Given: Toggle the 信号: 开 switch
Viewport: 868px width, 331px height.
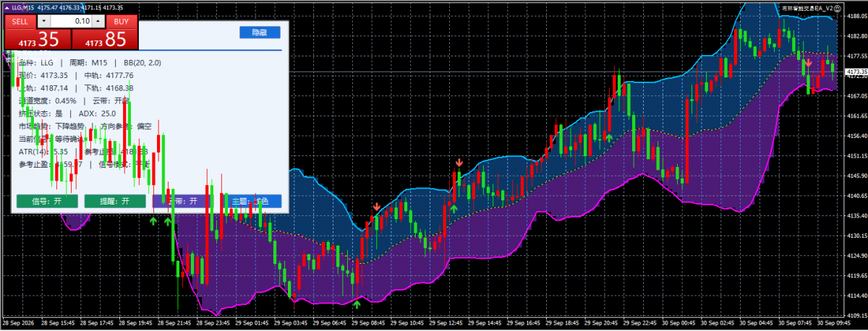Looking at the screenshot, I should tap(46, 201).
